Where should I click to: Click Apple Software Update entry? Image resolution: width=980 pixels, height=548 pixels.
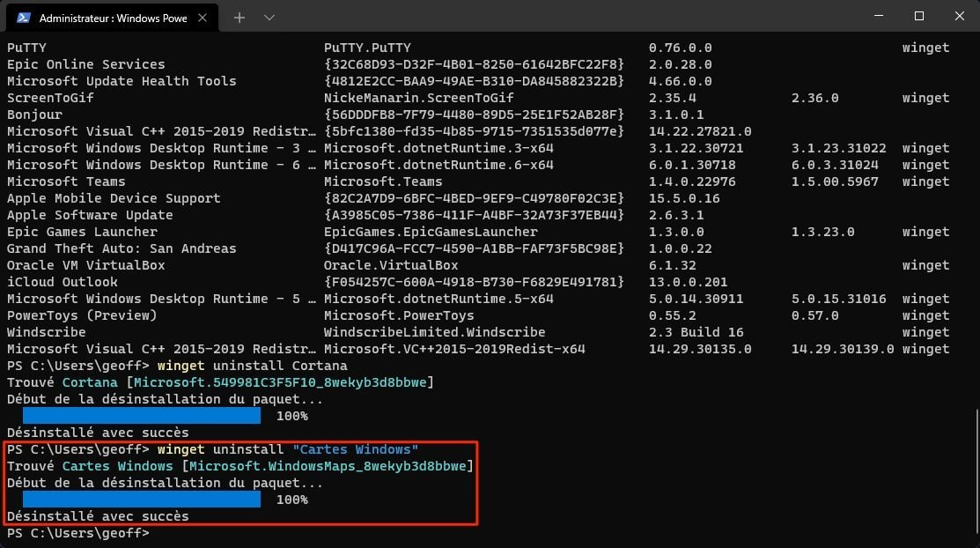[x=90, y=215]
